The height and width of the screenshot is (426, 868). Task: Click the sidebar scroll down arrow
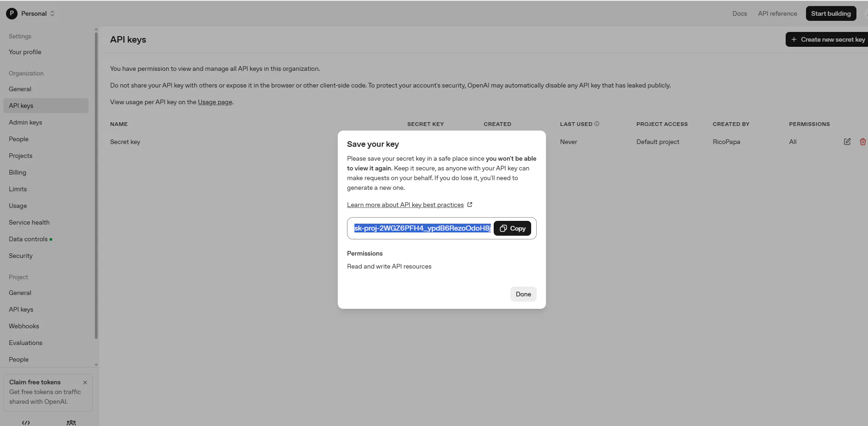96,365
